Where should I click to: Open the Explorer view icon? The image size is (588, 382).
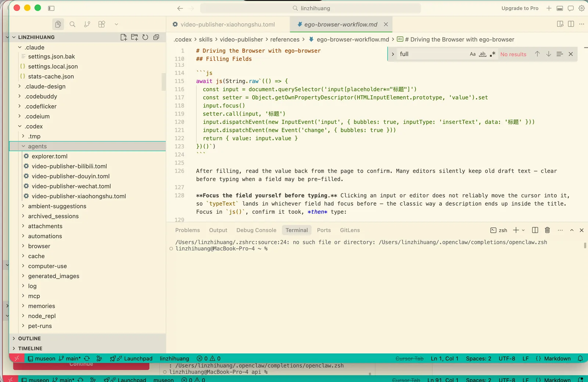pyautogui.click(x=58, y=24)
